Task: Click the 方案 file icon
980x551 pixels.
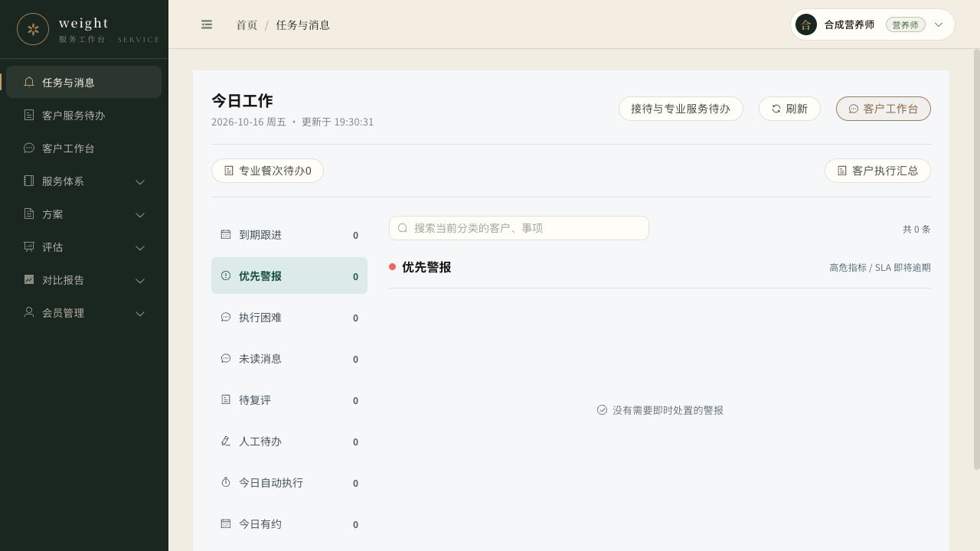Action: click(29, 214)
